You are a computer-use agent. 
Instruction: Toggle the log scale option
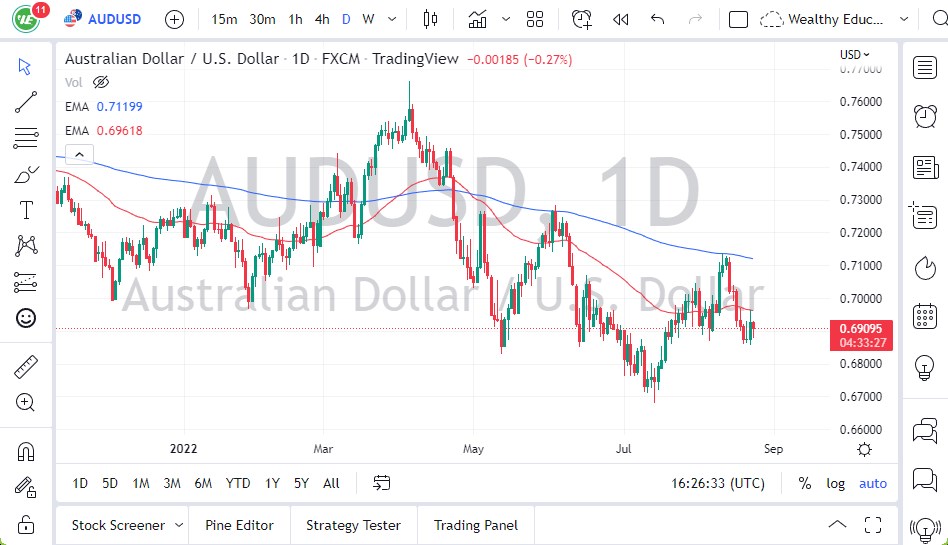tap(835, 483)
